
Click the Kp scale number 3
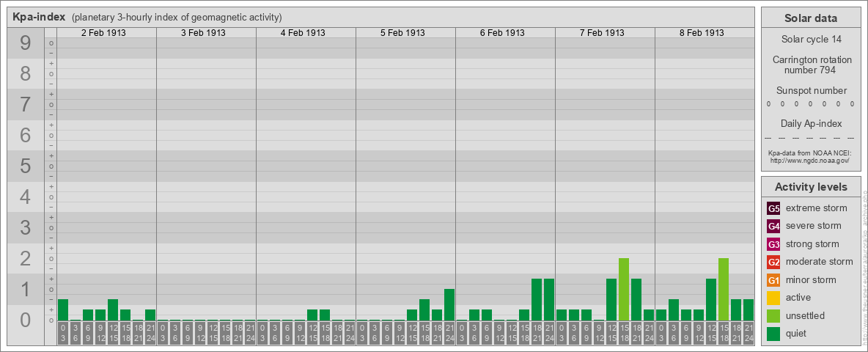pos(26,227)
